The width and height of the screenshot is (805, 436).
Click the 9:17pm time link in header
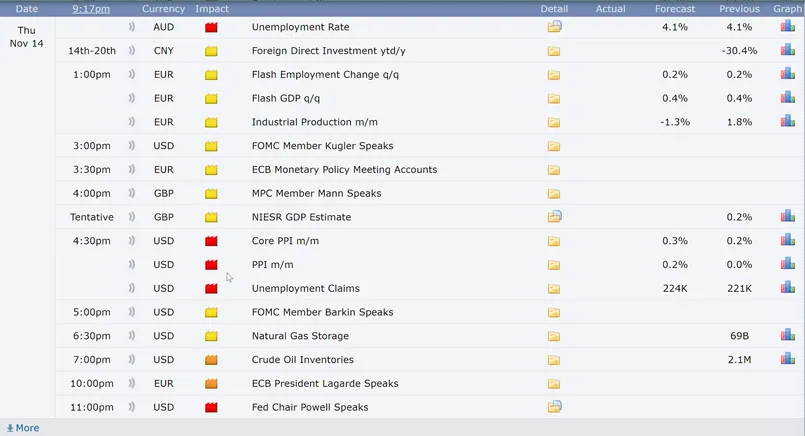92,9
